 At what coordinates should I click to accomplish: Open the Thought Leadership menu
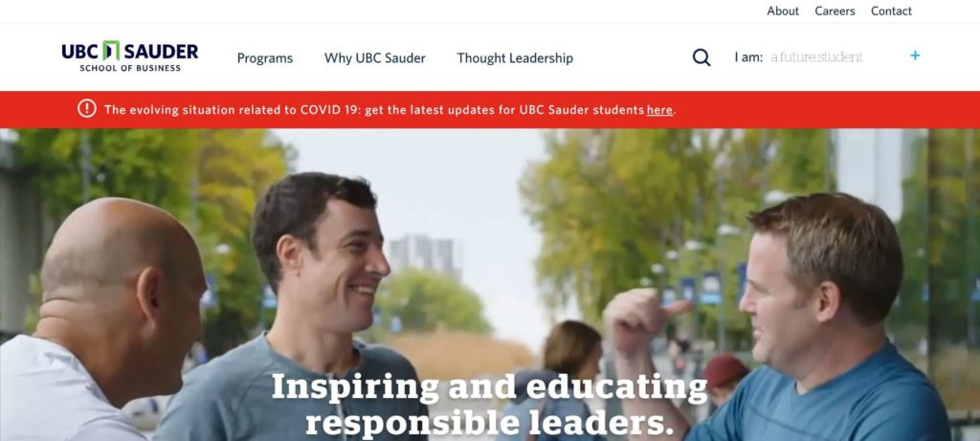(x=514, y=58)
